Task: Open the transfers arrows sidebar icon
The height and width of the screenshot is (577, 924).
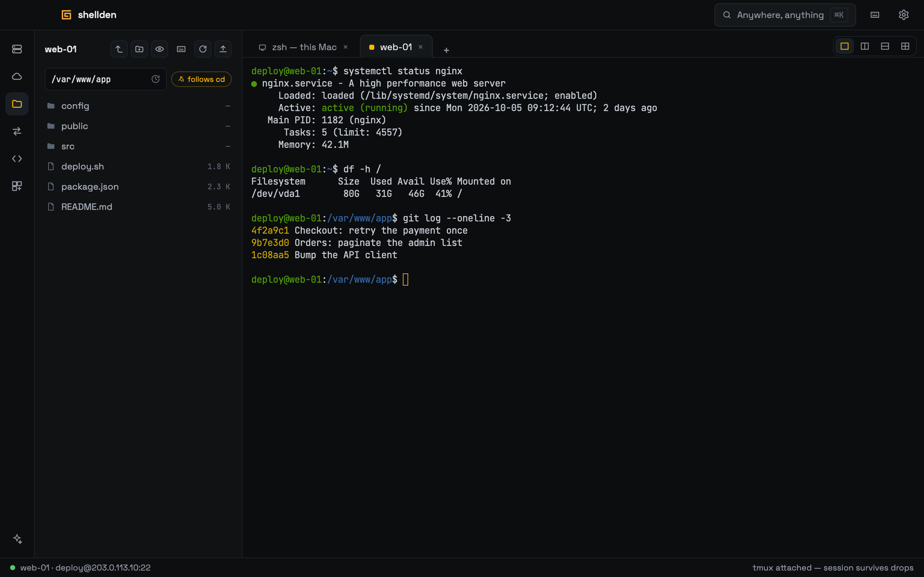Action: [17, 131]
